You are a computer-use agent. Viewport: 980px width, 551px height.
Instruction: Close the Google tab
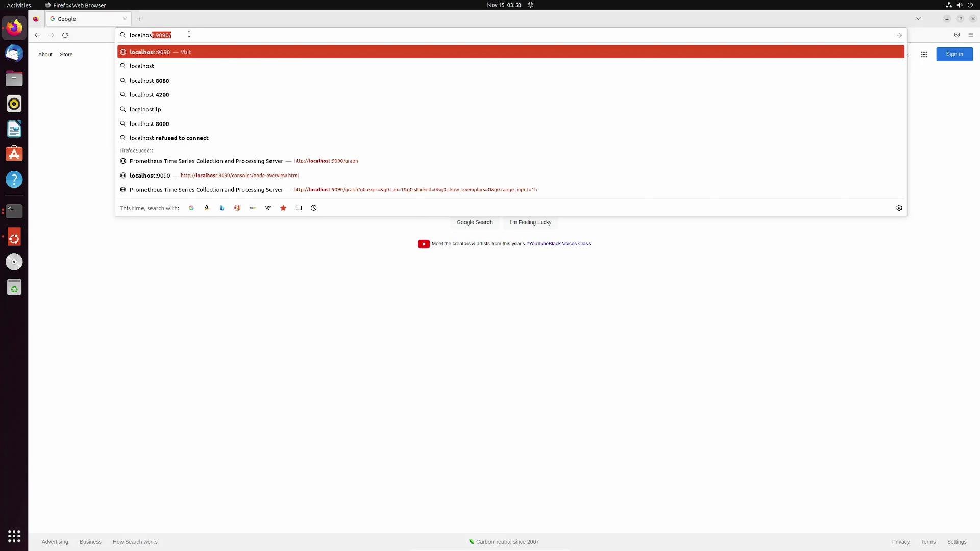pos(125,19)
